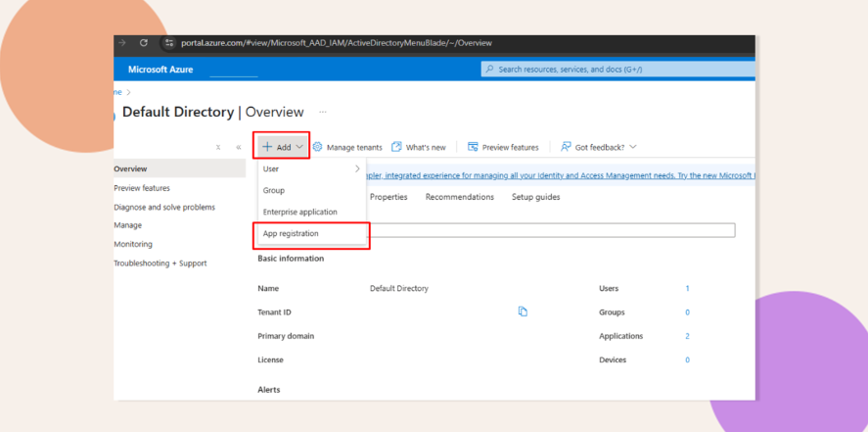Click the search magnifier icon
This screenshot has width=868, height=432.
tap(489, 70)
